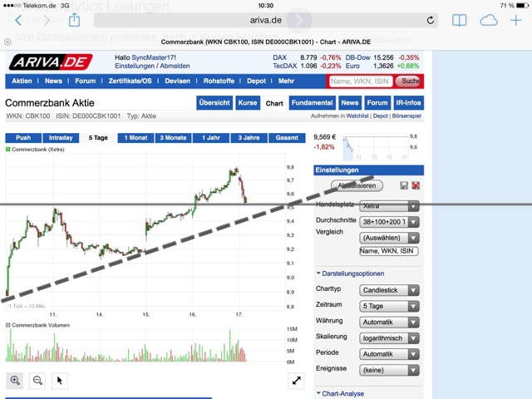
Task: Expand the Chart-Analyse section
Action: pos(340,393)
